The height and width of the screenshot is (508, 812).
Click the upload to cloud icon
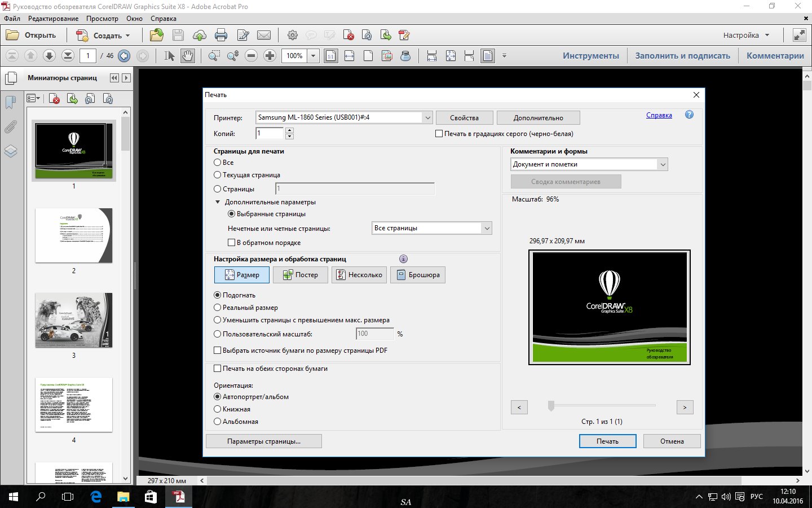(199, 35)
